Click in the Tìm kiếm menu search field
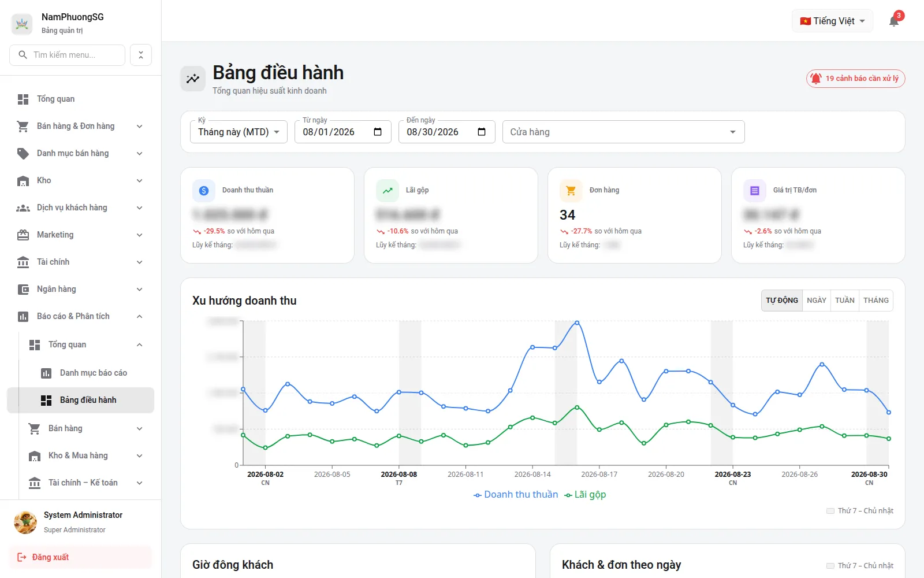Viewport: 924px width, 578px height. coord(67,55)
